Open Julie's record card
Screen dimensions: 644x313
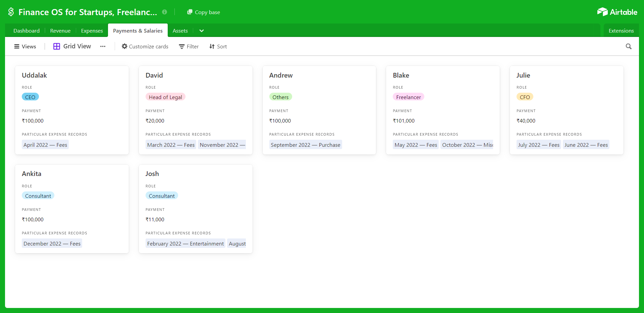point(523,75)
